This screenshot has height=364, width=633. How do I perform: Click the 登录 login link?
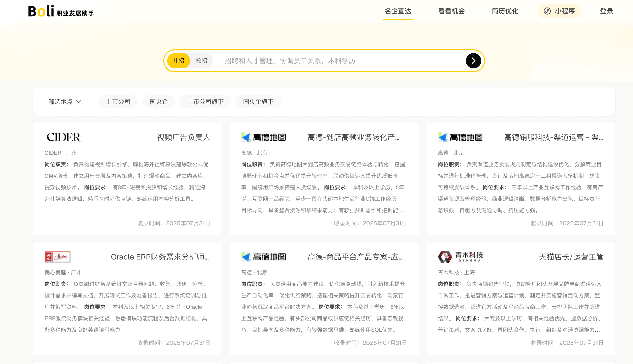click(606, 11)
